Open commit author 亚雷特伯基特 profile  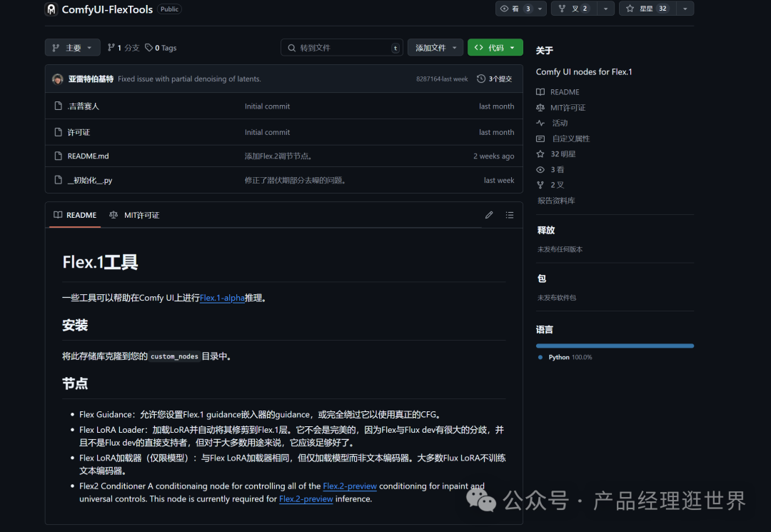click(91, 79)
